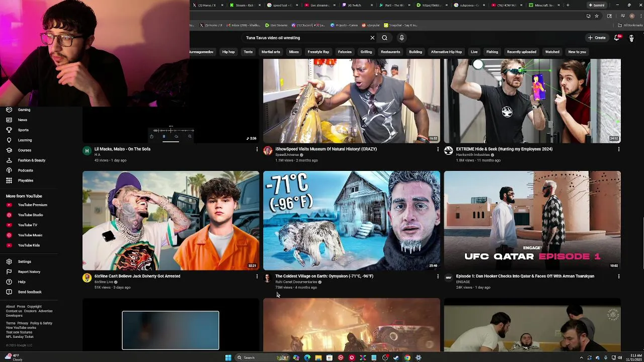Open the UFC Qatar Episode 1 thumbnail
The width and height of the screenshot is (644, 362).
point(532,220)
